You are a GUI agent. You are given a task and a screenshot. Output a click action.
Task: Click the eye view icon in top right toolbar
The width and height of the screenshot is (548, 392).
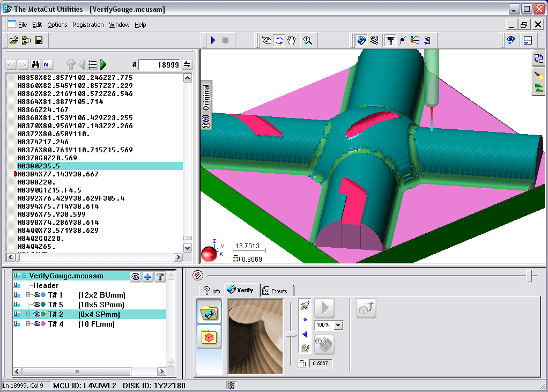[x=511, y=41]
